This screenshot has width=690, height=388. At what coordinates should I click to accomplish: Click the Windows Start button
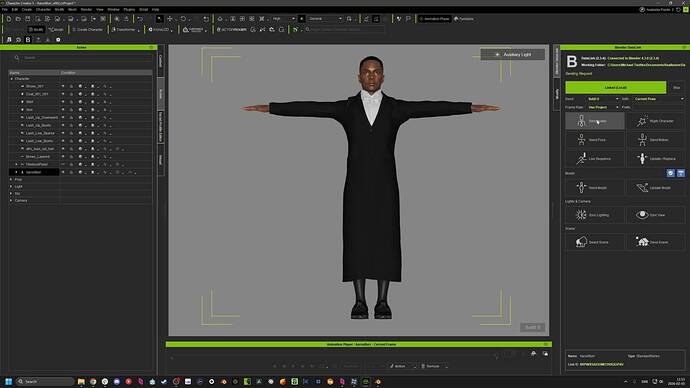coord(8,381)
